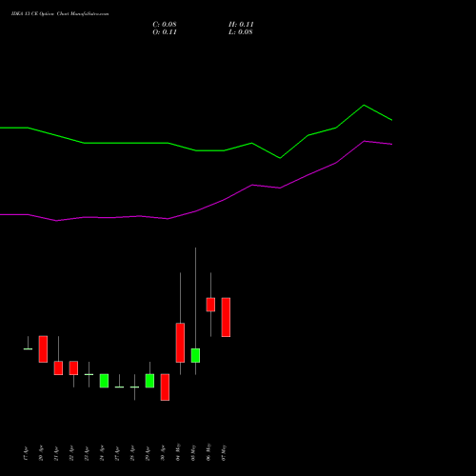Select the 04 May date label

pos(178,452)
